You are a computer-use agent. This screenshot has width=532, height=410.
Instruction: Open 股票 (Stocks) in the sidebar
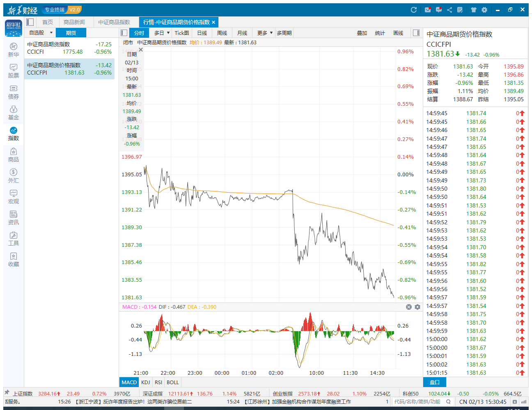(14, 71)
